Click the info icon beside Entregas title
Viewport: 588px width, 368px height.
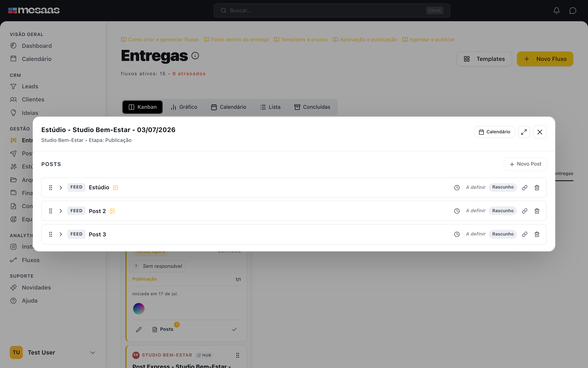point(195,56)
